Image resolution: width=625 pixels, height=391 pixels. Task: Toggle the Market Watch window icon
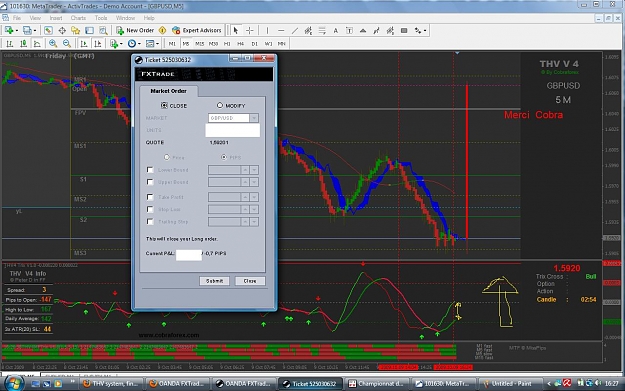tap(48, 30)
